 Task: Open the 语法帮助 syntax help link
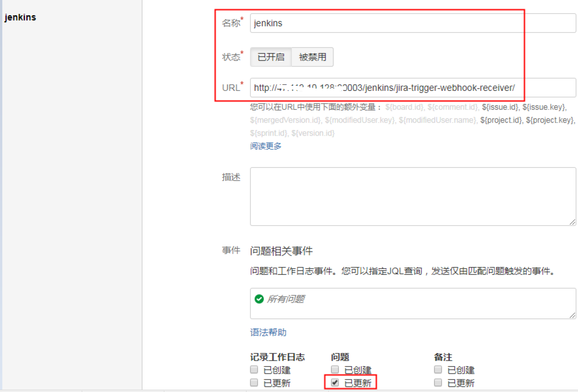tap(268, 333)
